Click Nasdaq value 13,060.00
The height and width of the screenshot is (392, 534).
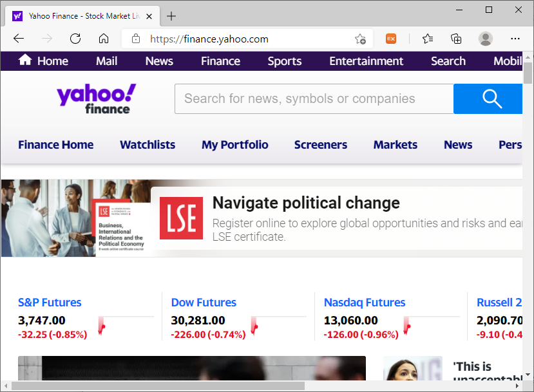(x=351, y=320)
